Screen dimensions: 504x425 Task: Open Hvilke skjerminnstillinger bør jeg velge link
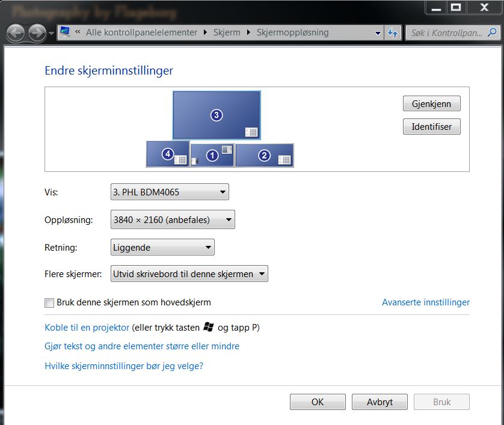124,366
